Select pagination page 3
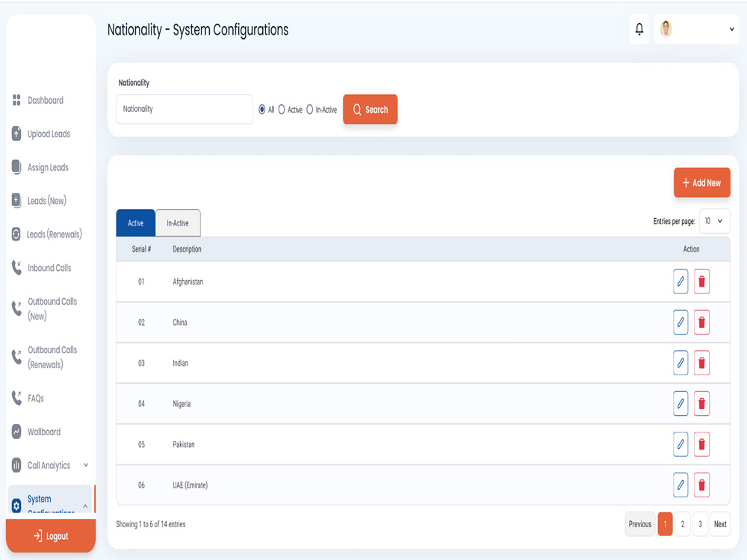The height and width of the screenshot is (560, 747). [700, 524]
